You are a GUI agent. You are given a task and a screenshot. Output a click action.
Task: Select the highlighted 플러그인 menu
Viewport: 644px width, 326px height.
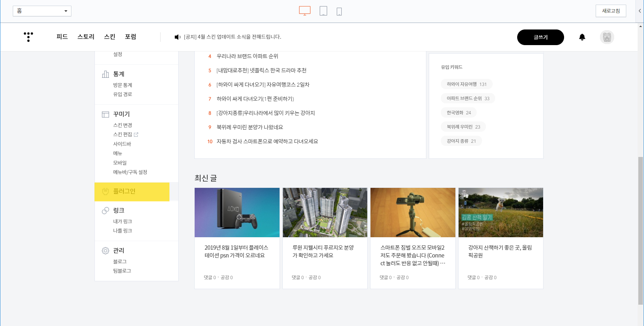132,192
